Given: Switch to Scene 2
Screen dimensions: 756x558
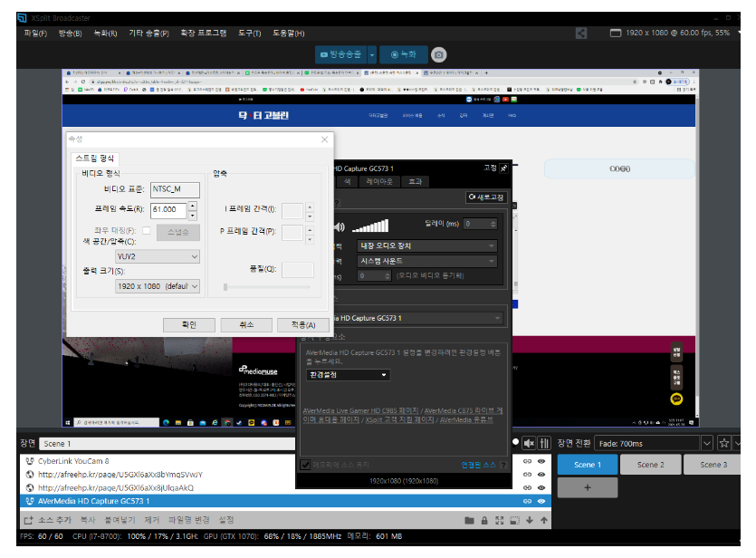Looking at the screenshot, I should click(x=650, y=465).
